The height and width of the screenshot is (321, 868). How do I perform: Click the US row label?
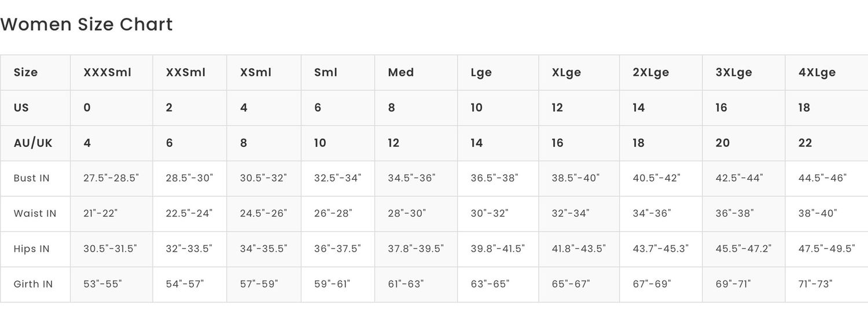[21, 108]
